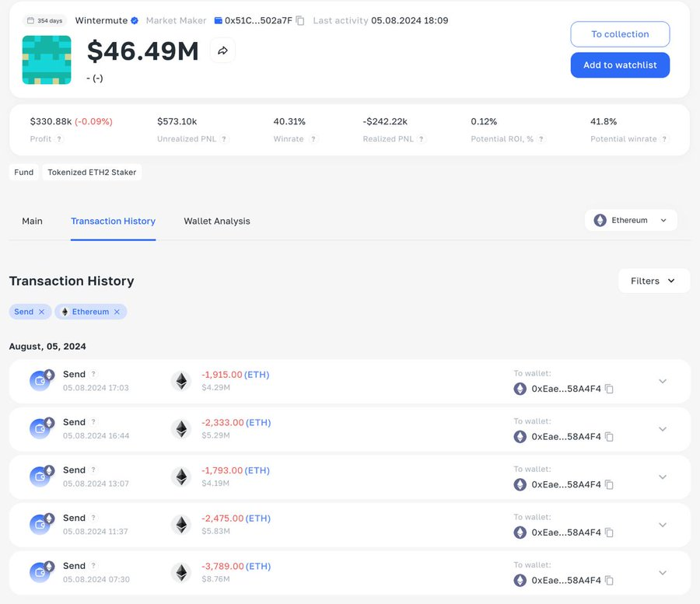Click Ethereum icon beside 13:07 recipient address

[520, 484]
